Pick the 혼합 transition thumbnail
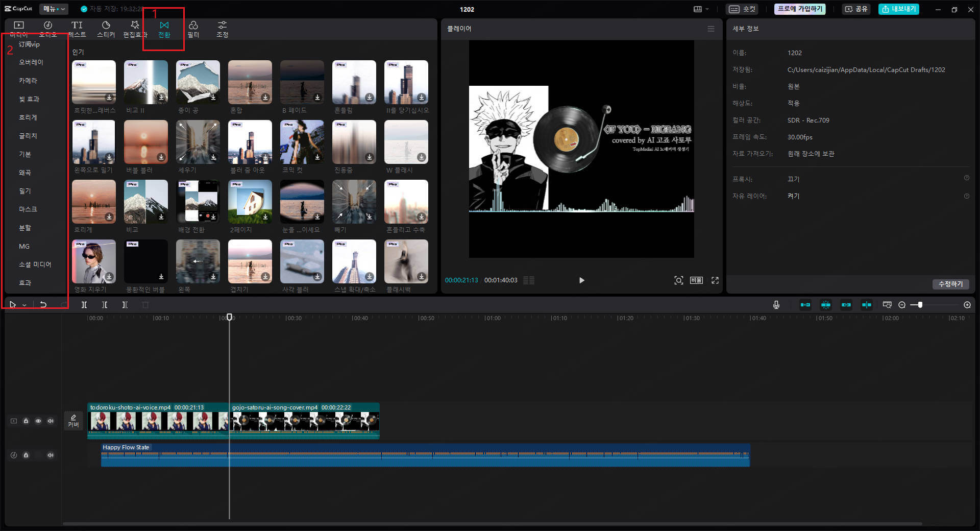 coord(250,82)
